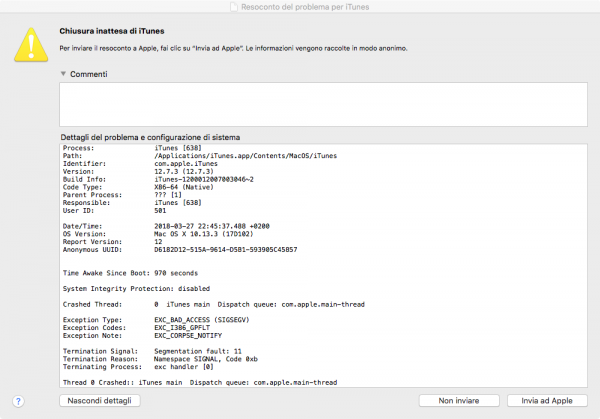This screenshot has width=600, height=419.
Task: Click the yellow warning triangle icon
Action: [30, 42]
